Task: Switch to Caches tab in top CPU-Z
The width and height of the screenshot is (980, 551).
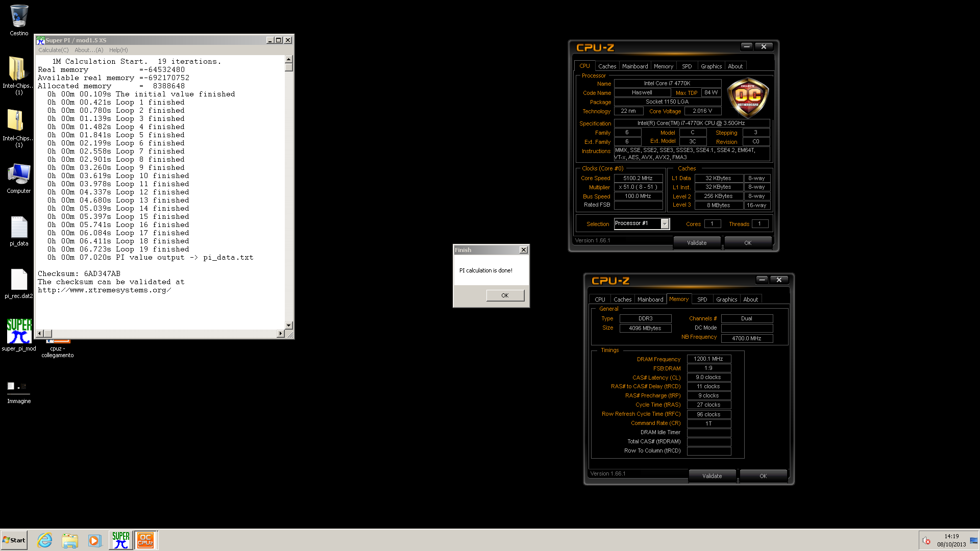Action: (x=607, y=66)
